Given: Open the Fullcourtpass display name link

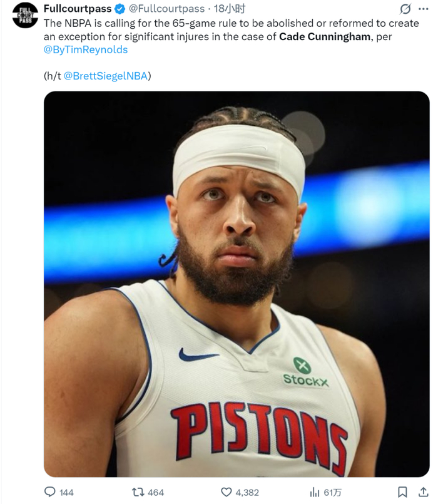Looking at the screenshot, I should coord(78,9).
